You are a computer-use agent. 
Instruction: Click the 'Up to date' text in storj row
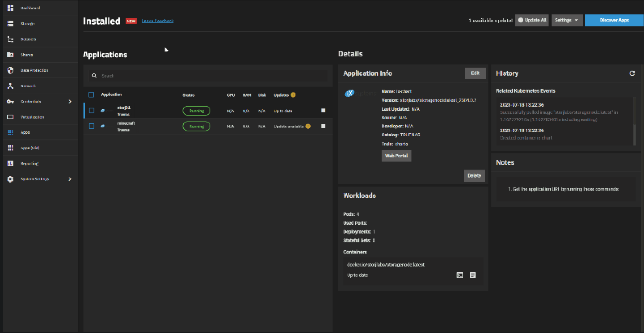pos(283,111)
